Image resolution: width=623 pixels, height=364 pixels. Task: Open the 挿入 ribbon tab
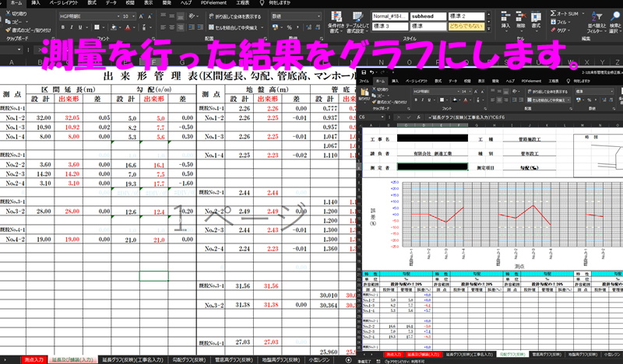36,3
